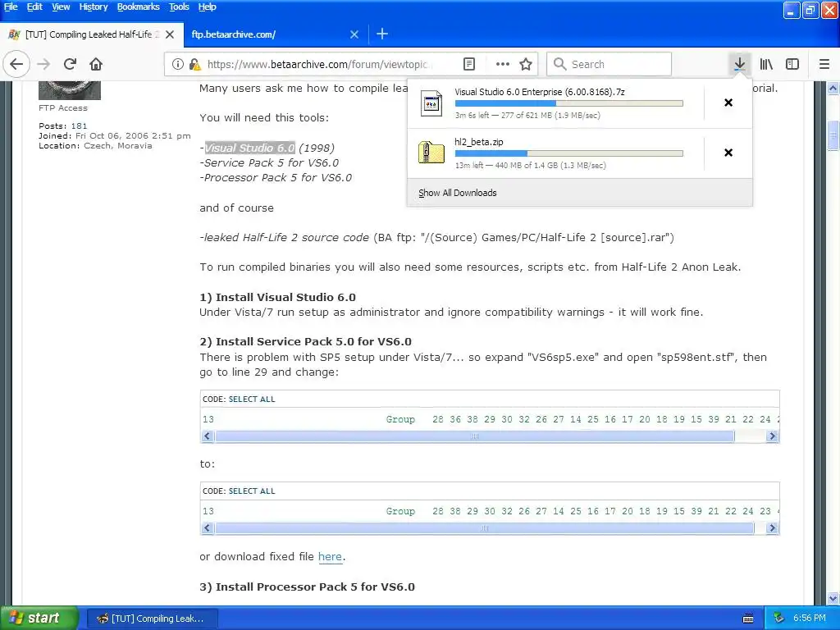Click the TUT Compiling Leak taskbar button
This screenshot has width=840, height=630.
(x=152, y=619)
